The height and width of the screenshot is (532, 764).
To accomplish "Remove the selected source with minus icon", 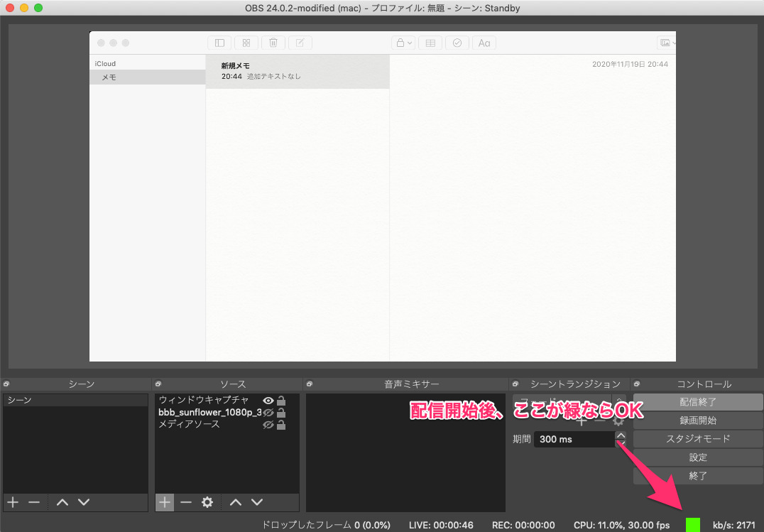I will [x=186, y=502].
